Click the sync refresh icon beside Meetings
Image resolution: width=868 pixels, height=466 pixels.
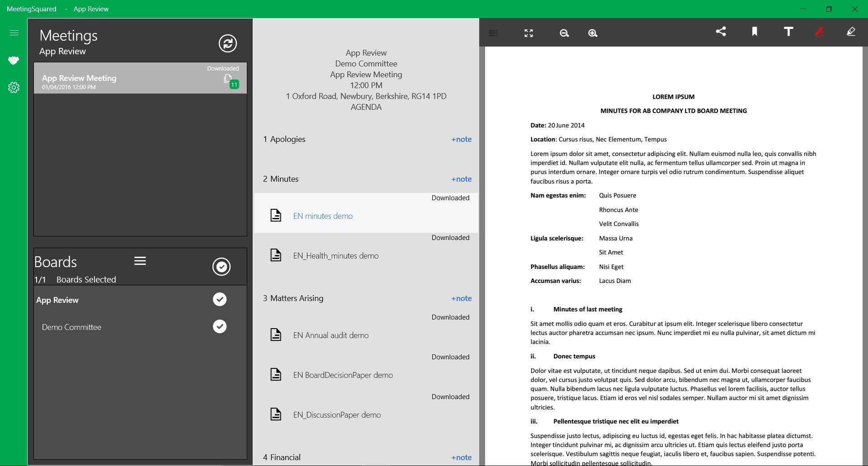coord(228,43)
